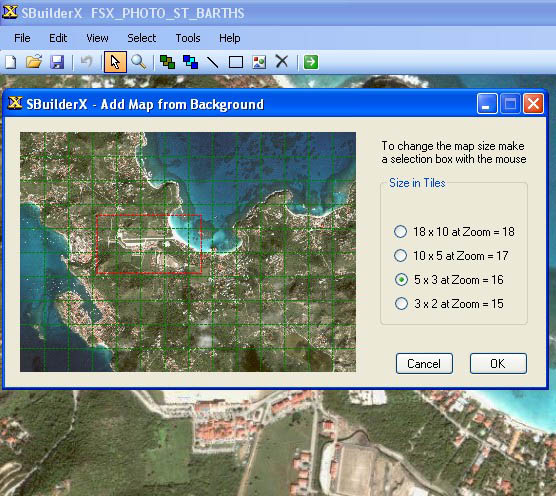This screenshot has width=556, height=496.
Task: Click the green arrow compile icon
Action: [311, 62]
